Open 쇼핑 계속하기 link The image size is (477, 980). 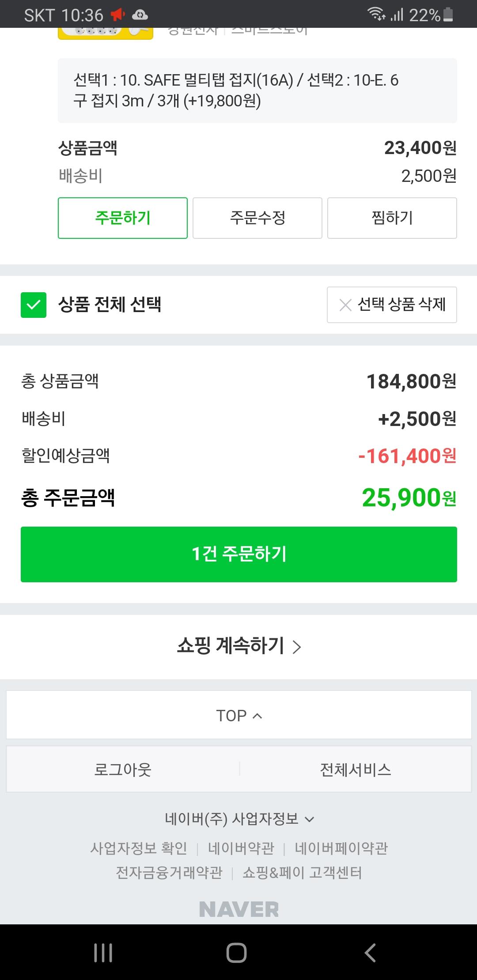[239, 646]
